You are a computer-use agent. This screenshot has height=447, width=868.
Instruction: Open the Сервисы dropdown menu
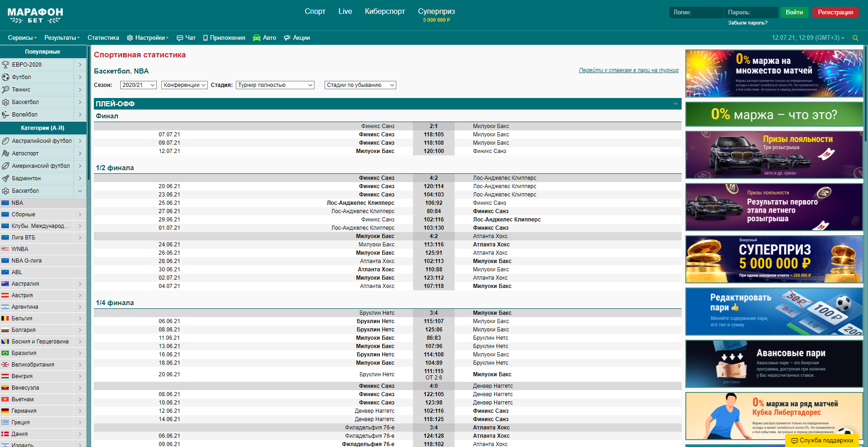click(22, 38)
